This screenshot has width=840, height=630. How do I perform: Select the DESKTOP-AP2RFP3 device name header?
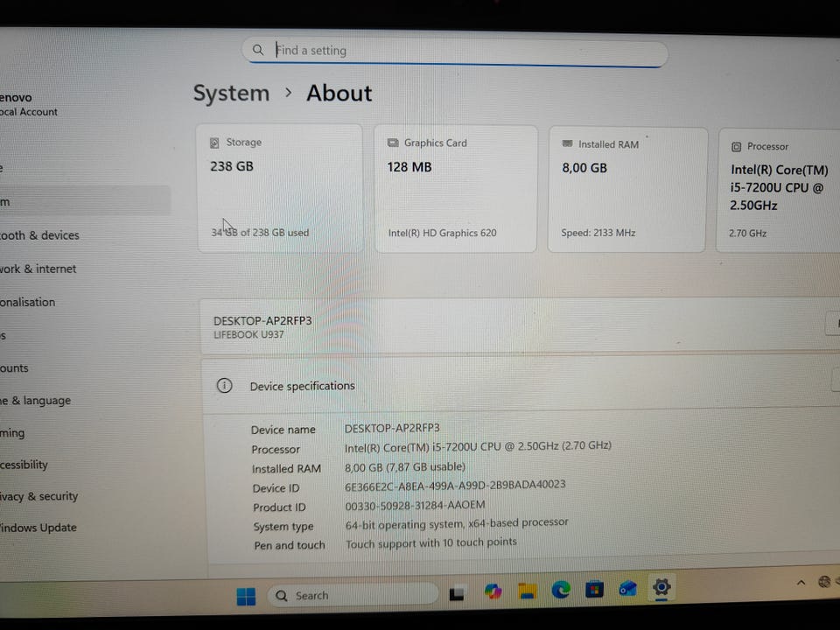tap(262, 320)
